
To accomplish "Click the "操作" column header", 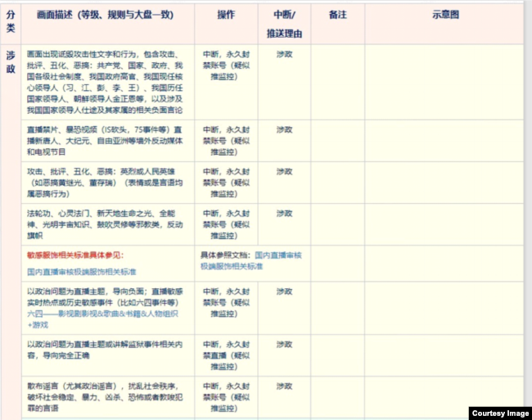I will (227, 16).
